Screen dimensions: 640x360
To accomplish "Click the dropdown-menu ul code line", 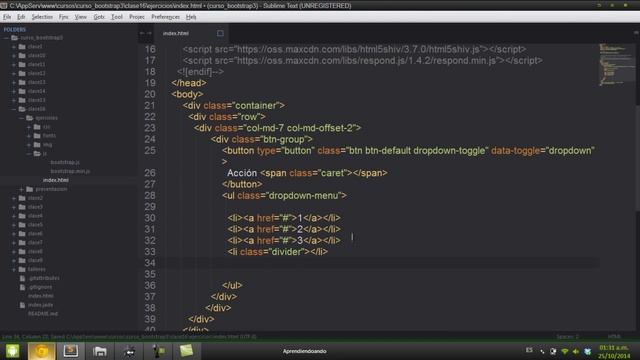I will (x=284, y=196).
